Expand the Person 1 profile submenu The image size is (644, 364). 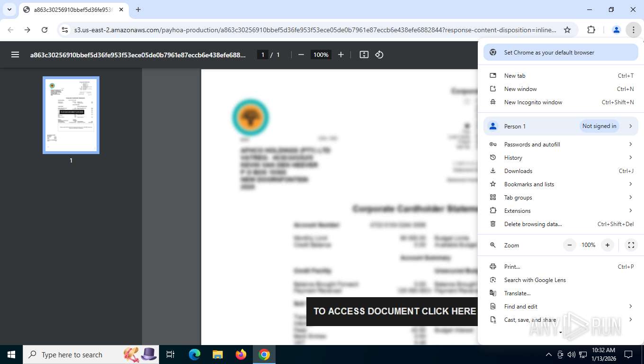click(x=561, y=126)
